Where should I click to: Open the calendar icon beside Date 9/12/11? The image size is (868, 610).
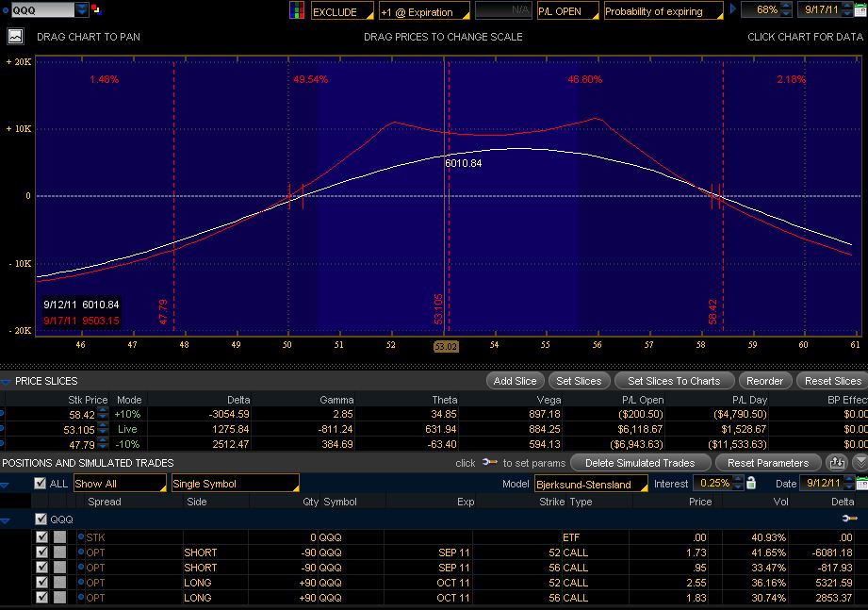click(x=862, y=484)
